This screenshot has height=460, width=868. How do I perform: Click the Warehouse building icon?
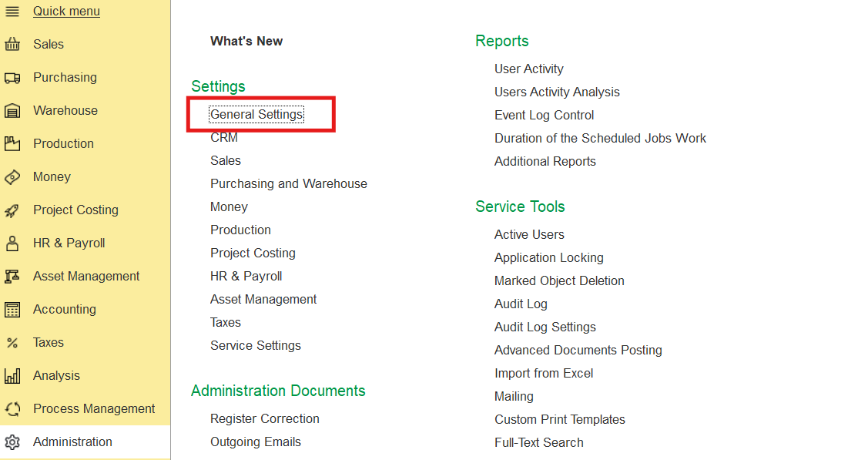(12, 111)
